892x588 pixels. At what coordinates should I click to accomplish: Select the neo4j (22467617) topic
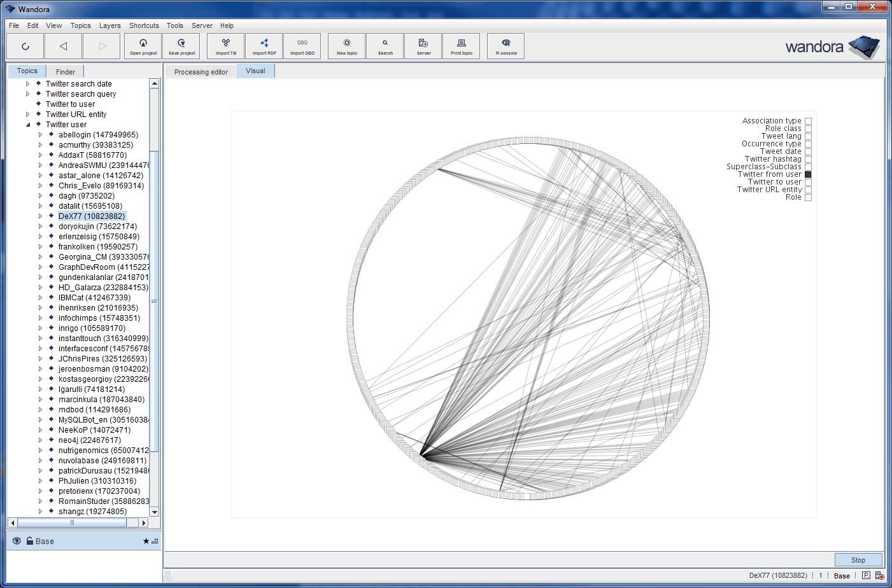tap(89, 440)
